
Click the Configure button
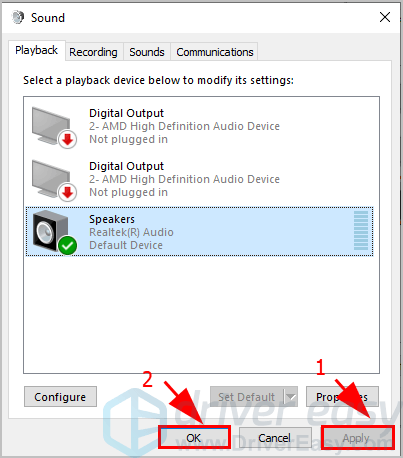[60, 397]
